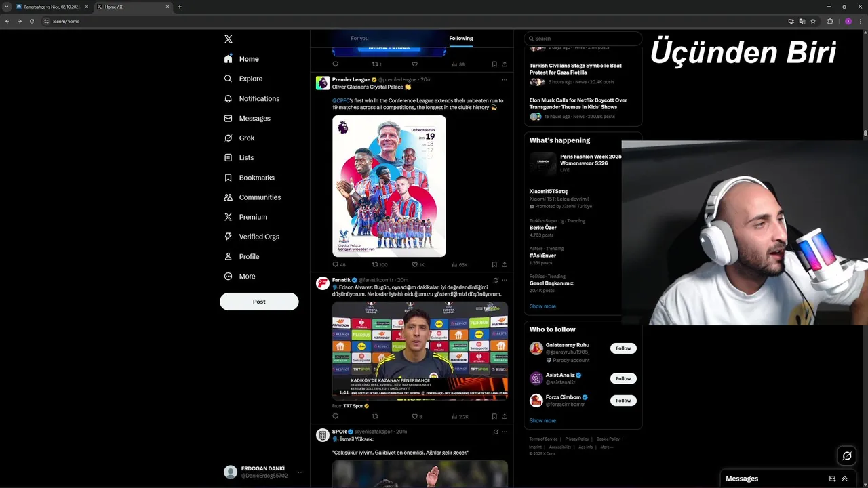Open Grok from the sidebar

click(239, 138)
